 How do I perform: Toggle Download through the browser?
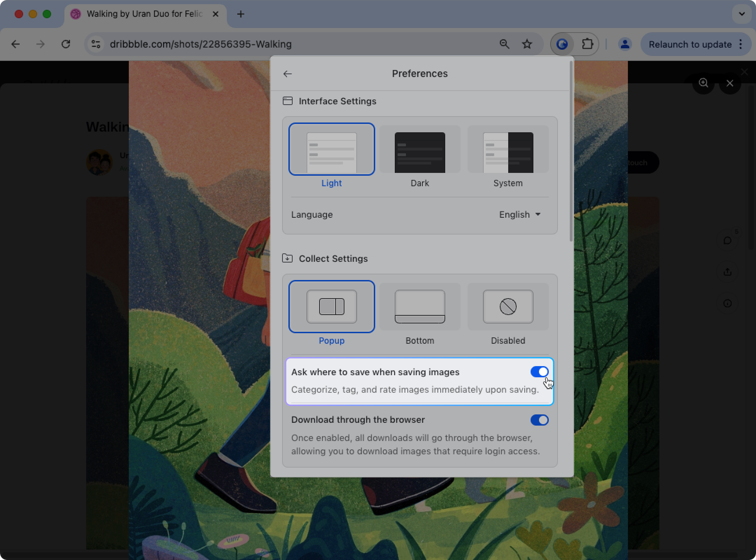539,420
